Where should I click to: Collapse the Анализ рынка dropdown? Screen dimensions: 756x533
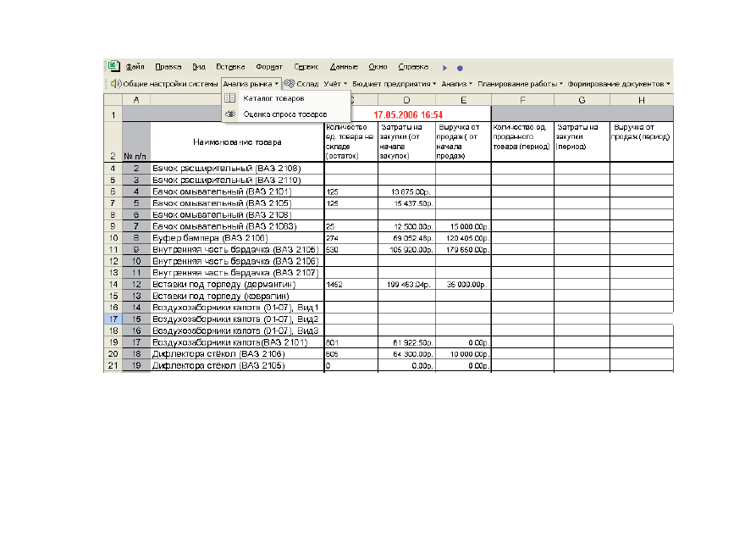pyautogui.click(x=251, y=84)
